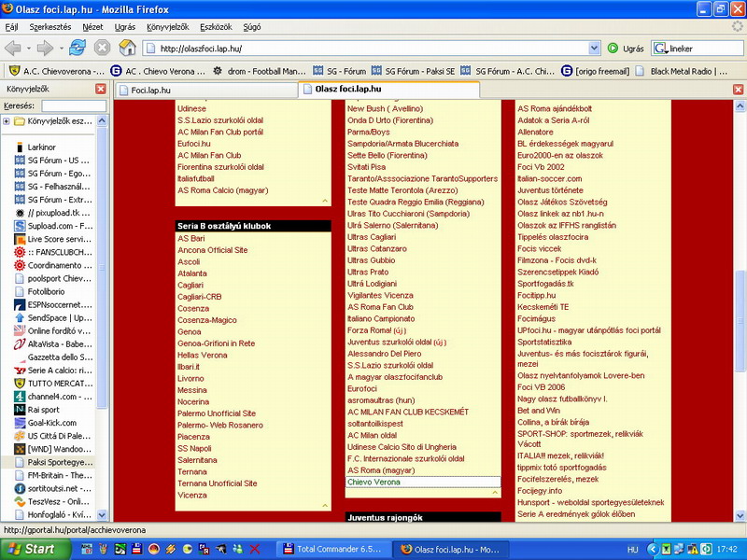Viewport: 747px width, 560px height.
Task: Open the address bar URL history dropdown
Action: click(595, 49)
